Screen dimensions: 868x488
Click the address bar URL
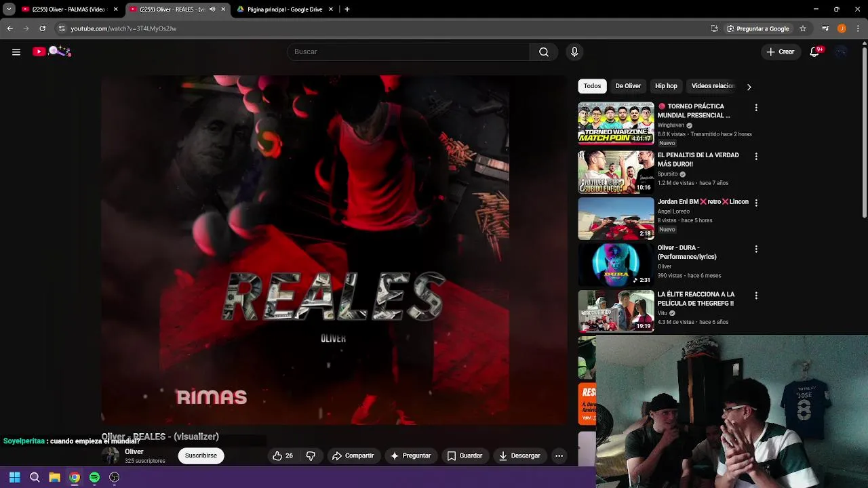point(123,28)
